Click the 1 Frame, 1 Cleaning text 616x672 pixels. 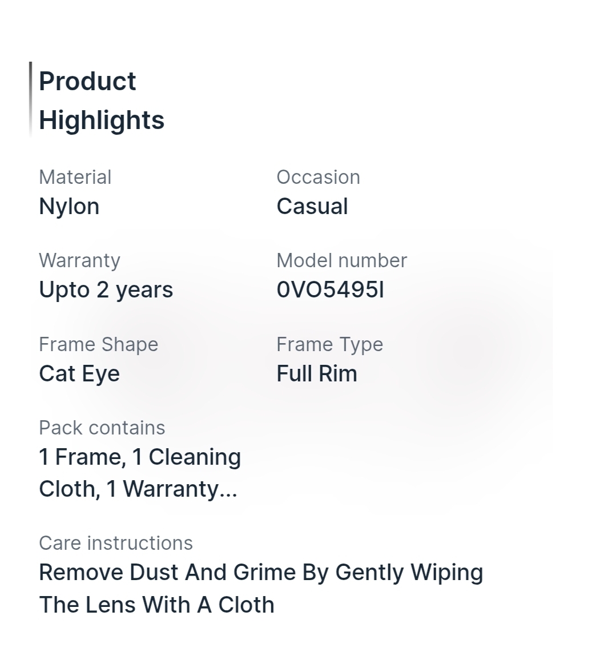click(140, 457)
